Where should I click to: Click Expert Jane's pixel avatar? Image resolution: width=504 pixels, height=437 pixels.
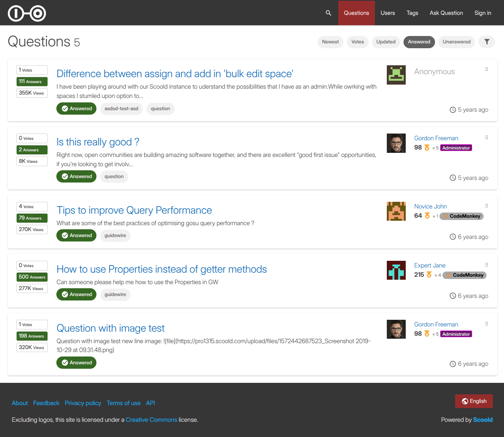pyautogui.click(x=396, y=270)
